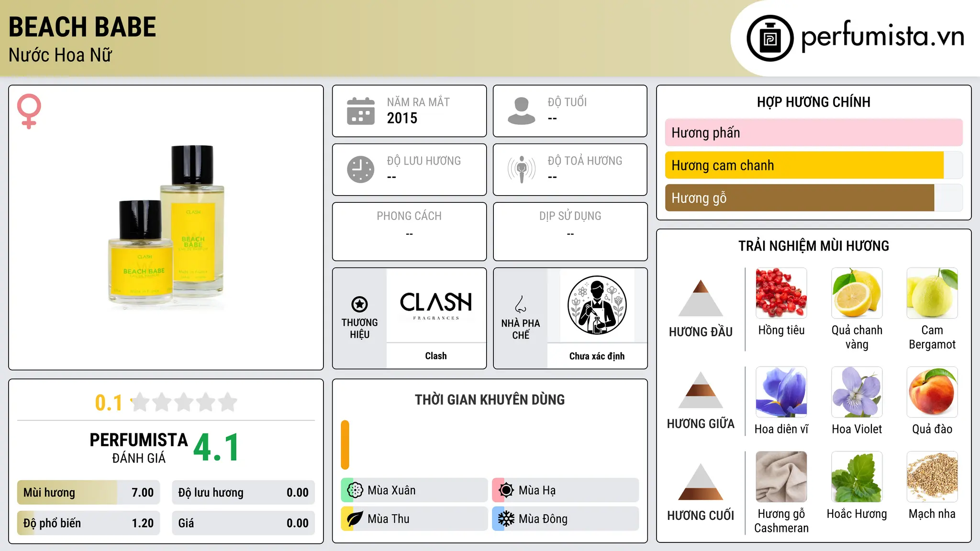Click the PERFUMISTA ĐÁNH GIÁ label

tap(139, 448)
